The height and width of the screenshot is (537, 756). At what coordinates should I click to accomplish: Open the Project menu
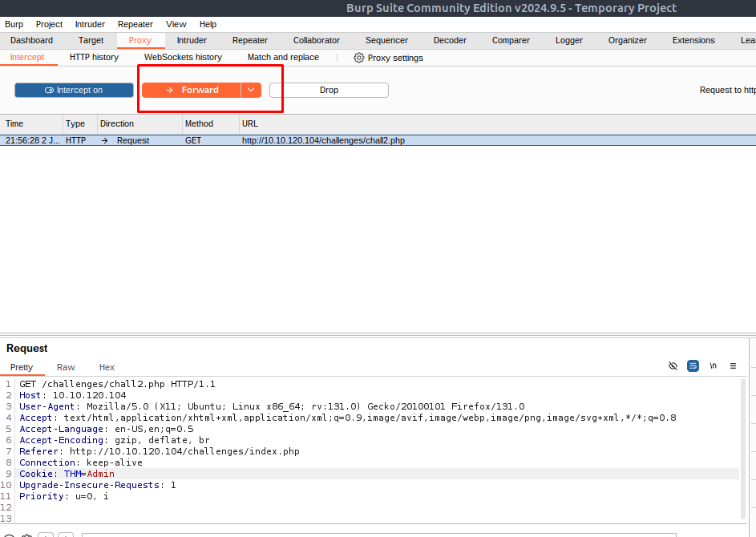(49, 24)
